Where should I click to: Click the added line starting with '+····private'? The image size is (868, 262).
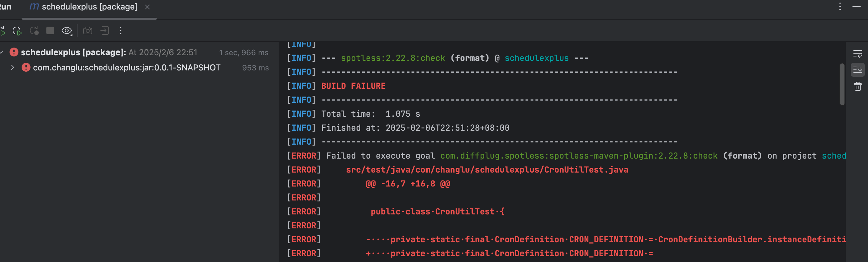coord(509,253)
